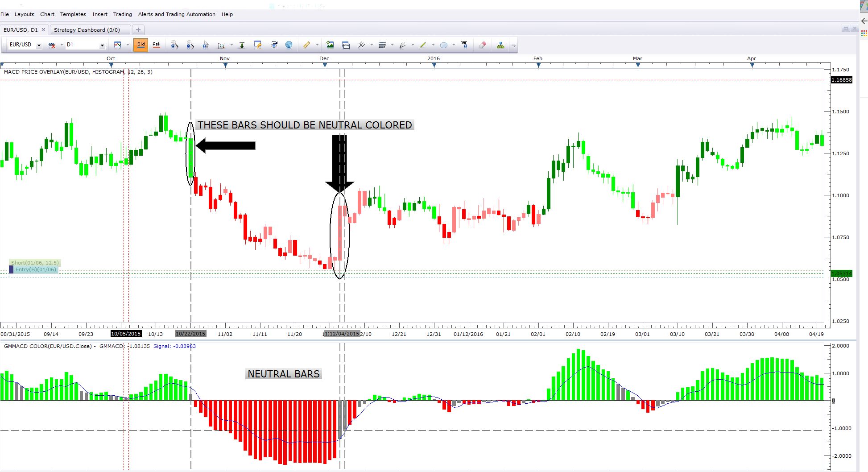Viewport: 868px width, 472px height.
Task: Select the eraser tool
Action: coord(482,45)
